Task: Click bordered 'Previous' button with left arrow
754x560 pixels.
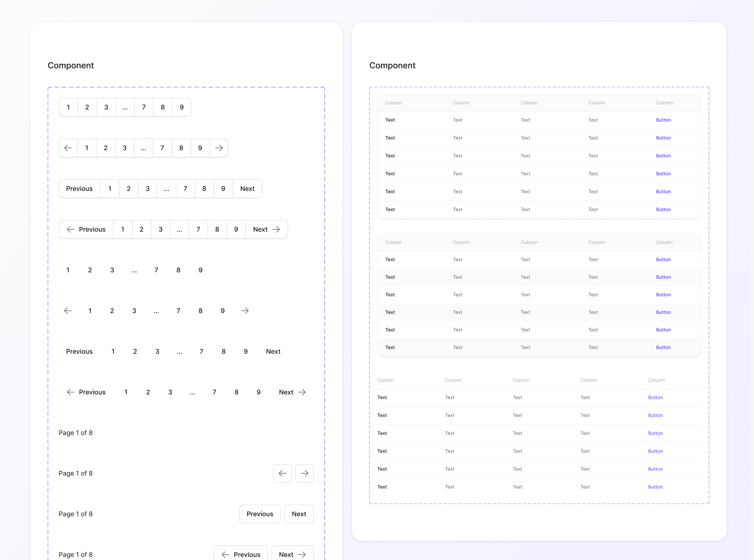Action: point(86,230)
